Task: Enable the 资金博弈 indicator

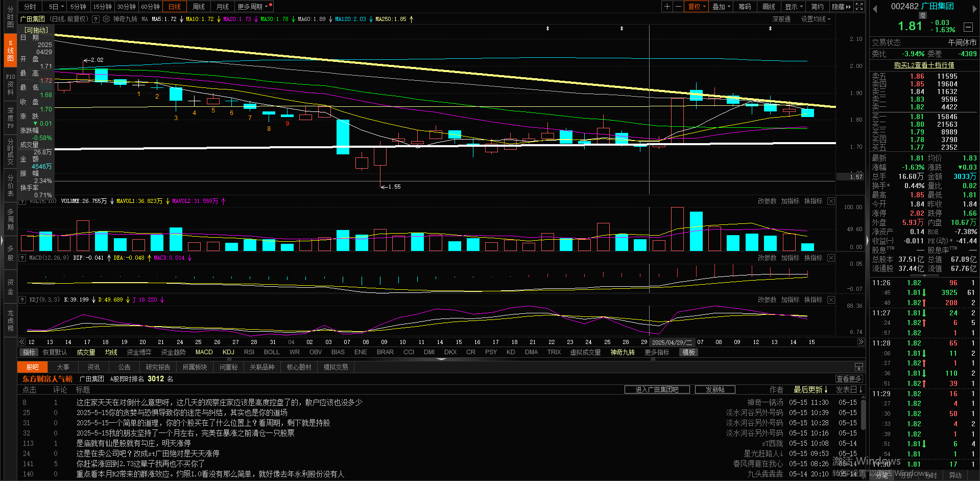Action: (139, 352)
